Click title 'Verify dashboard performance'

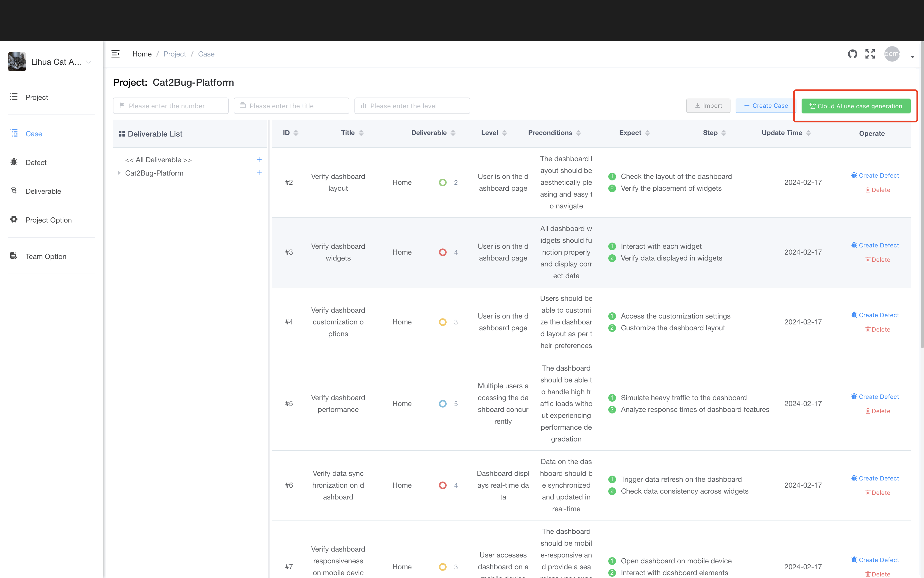point(338,404)
